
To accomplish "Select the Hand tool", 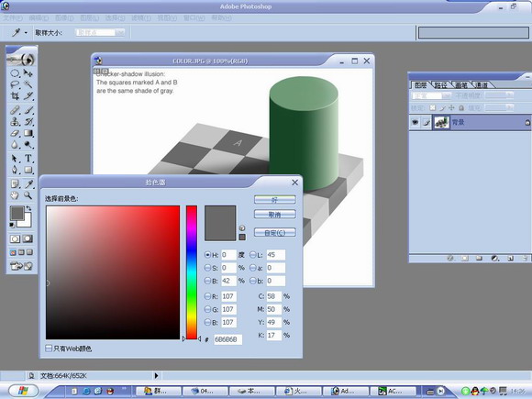I will [x=15, y=195].
